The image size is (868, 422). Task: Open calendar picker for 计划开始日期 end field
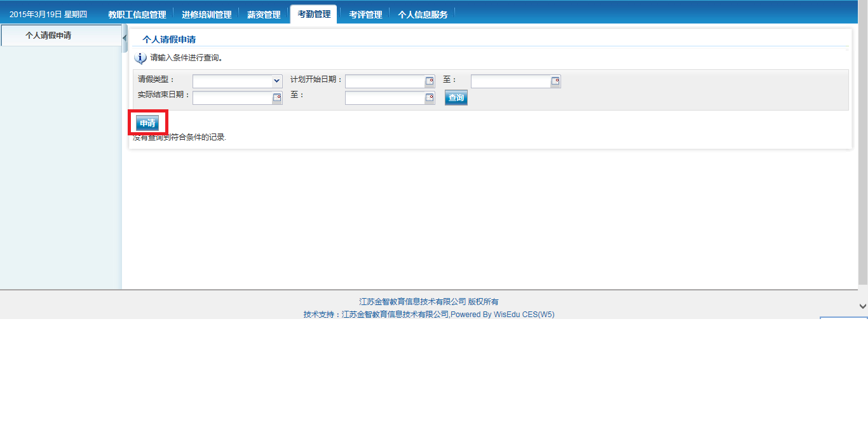[555, 81]
